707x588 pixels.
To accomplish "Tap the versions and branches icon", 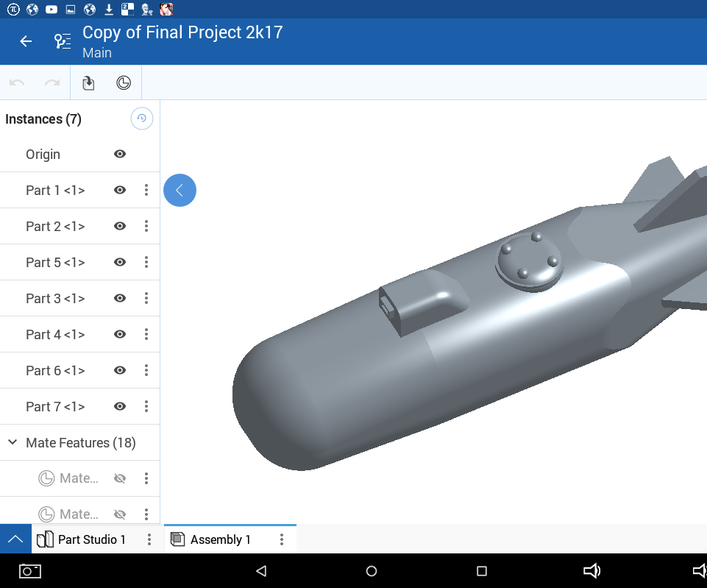I will (61, 41).
